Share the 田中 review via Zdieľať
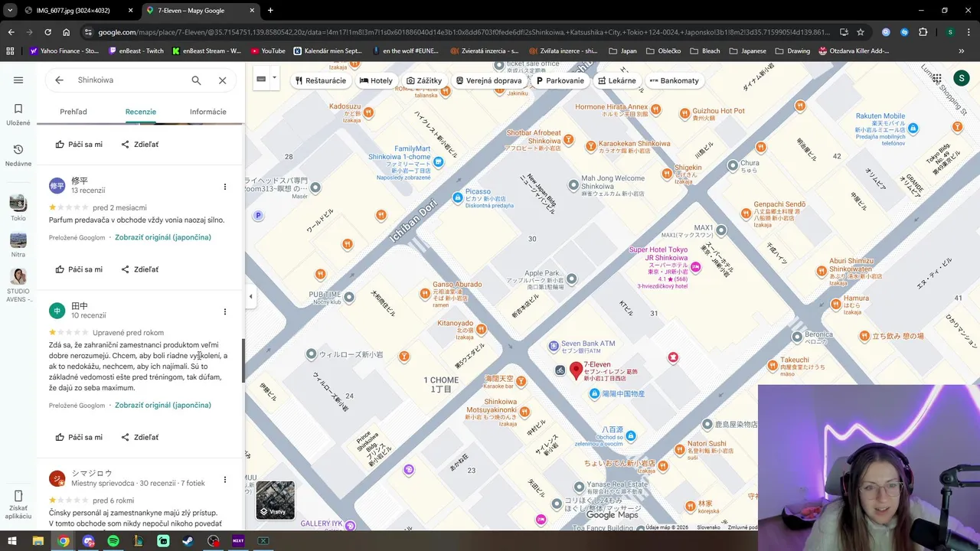980x551 pixels. (x=140, y=437)
